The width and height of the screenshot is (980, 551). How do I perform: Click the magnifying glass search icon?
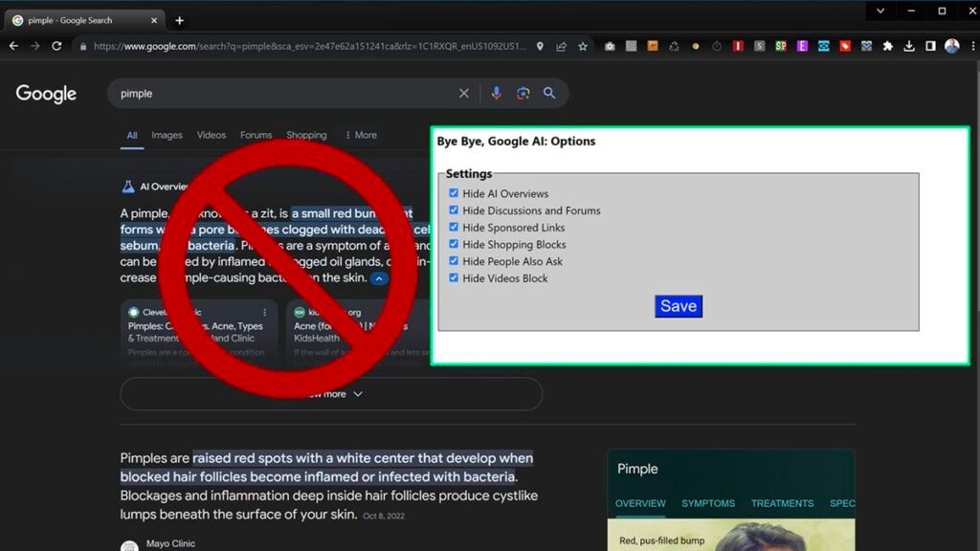(x=549, y=94)
